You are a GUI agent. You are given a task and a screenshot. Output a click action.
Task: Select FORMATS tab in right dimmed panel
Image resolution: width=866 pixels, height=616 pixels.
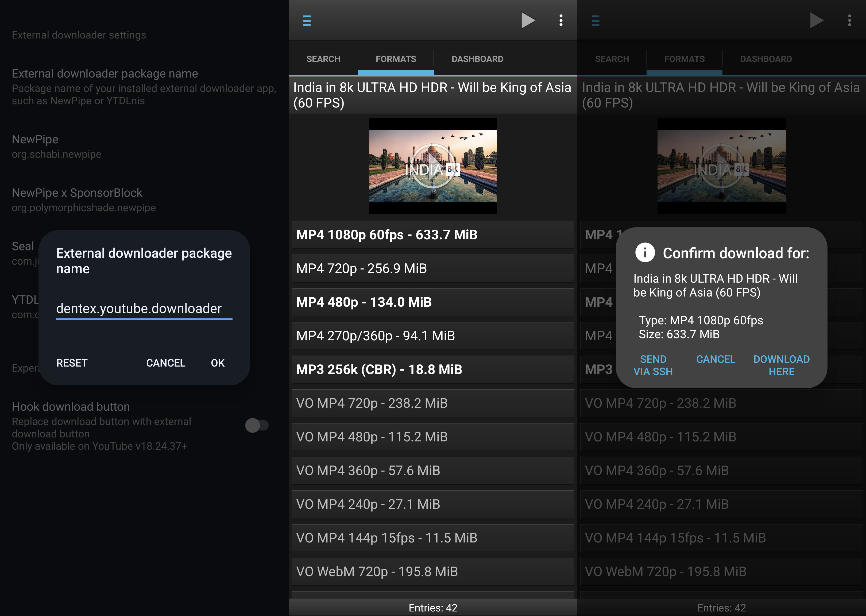coord(685,59)
